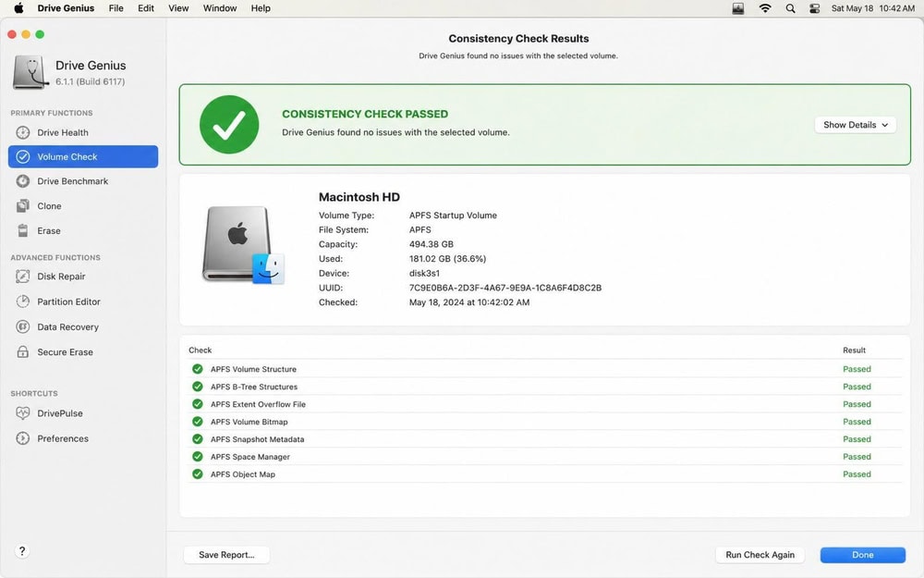Click the green check beside APFS Volume Bitmap

click(198, 422)
